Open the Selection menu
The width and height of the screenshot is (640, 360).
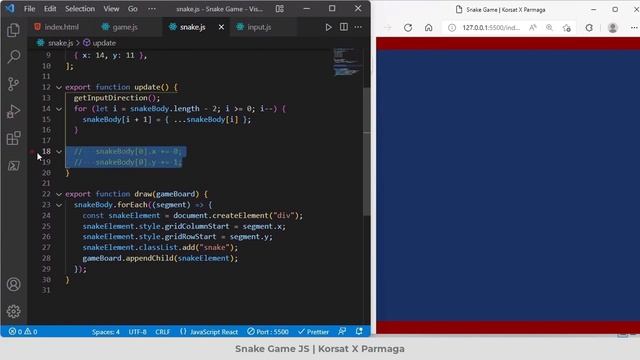point(80,9)
